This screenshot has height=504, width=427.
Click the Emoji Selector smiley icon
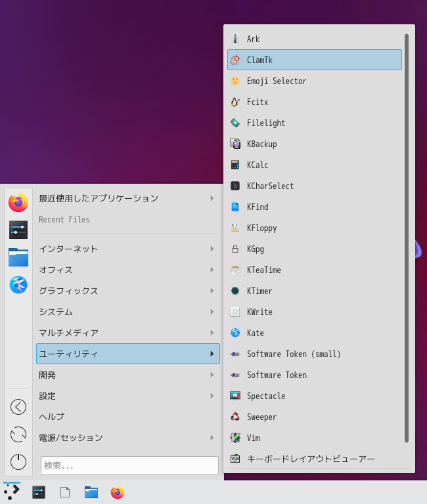click(x=235, y=81)
